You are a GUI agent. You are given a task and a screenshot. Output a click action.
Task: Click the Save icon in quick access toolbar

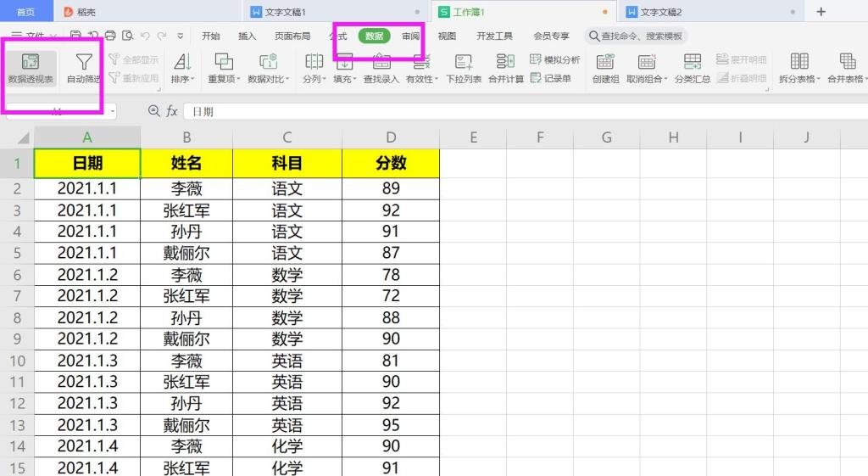click(76, 36)
